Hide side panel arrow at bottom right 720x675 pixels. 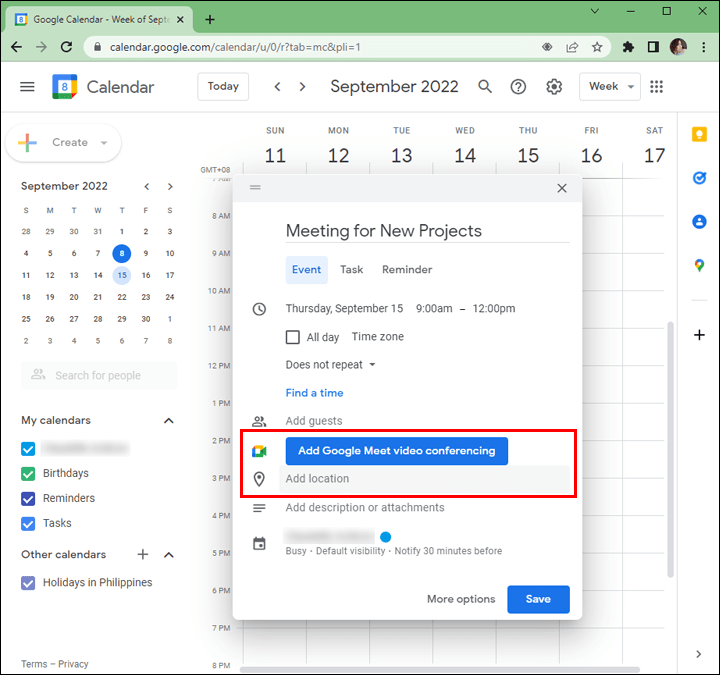[698, 654]
